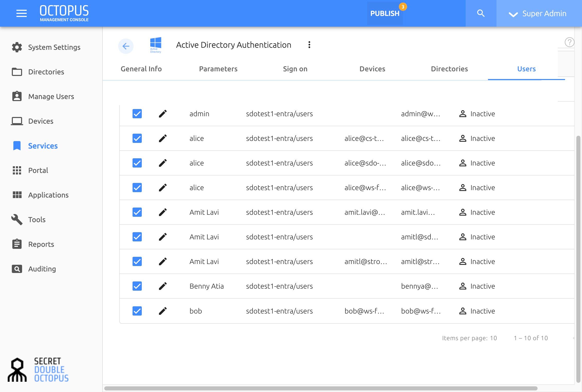Viewport: 582px width, 392px height.
Task: Open the hamburger navigation menu
Action: (x=22, y=13)
